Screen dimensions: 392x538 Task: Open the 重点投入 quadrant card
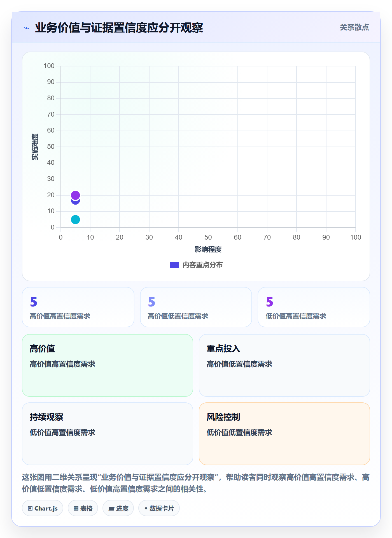pyautogui.click(x=284, y=365)
